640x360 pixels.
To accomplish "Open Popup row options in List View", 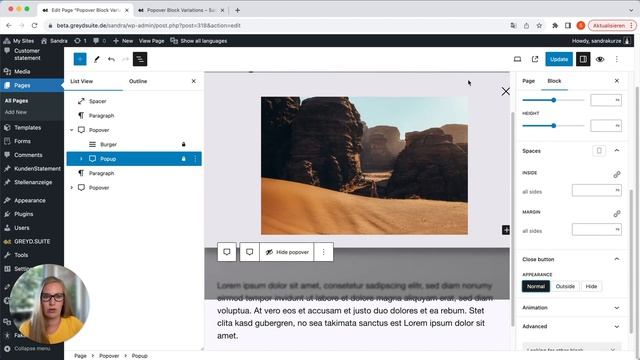I will click(195, 159).
